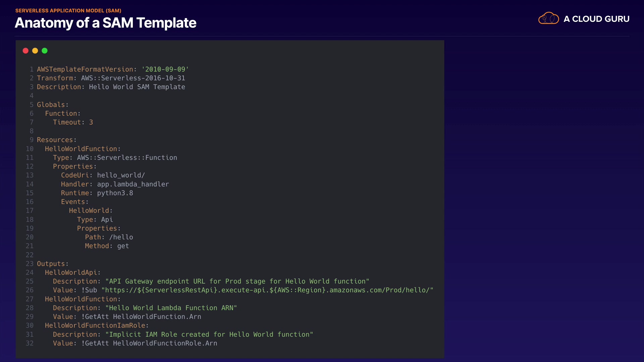Click the Resources key in the code
The height and width of the screenshot is (362, 644).
tap(55, 140)
